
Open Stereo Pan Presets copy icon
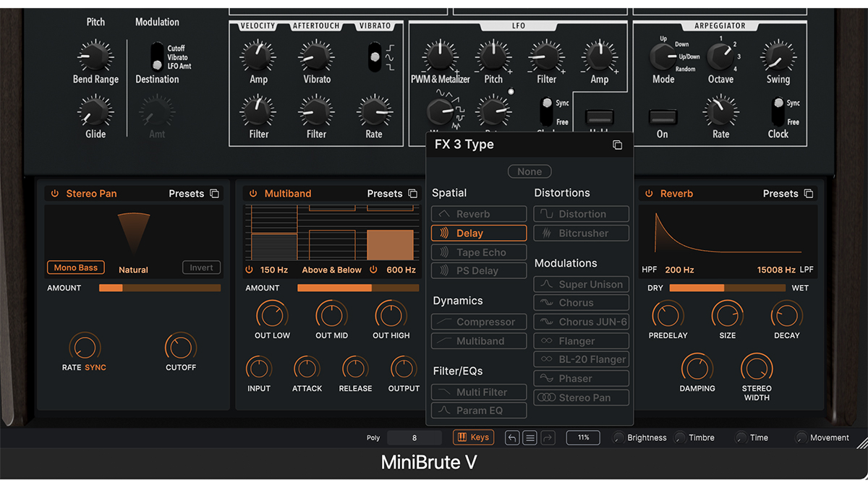coord(215,194)
